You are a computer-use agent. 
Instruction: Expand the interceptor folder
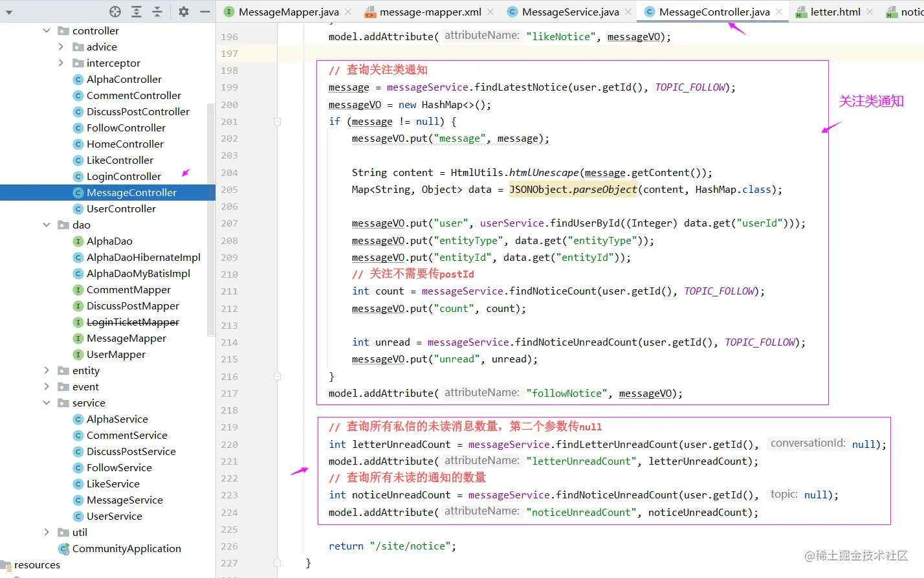pyautogui.click(x=61, y=63)
